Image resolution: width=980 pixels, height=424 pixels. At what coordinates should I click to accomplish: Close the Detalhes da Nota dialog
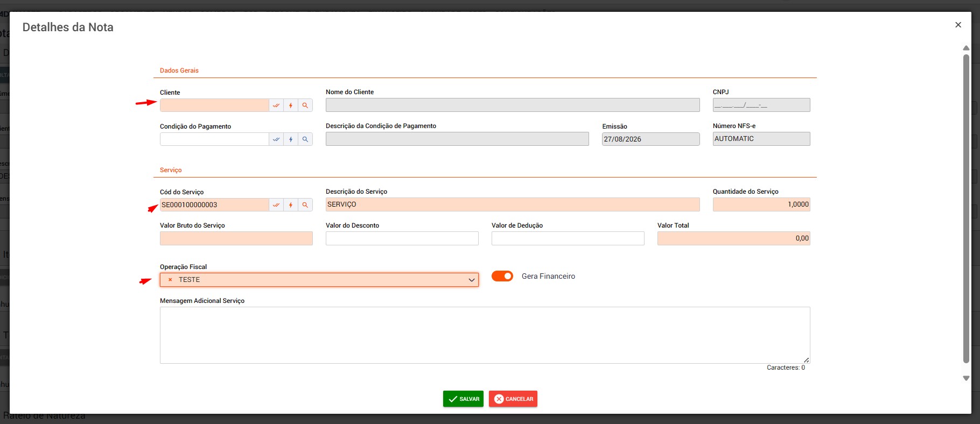point(958,25)
